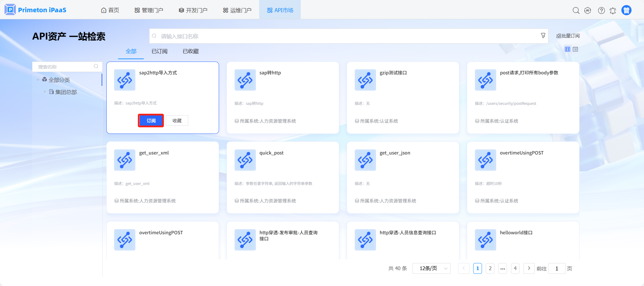The image size is (644, 286).
Task: Open the global search magnifier in header
Action: [x=576, y=10]
